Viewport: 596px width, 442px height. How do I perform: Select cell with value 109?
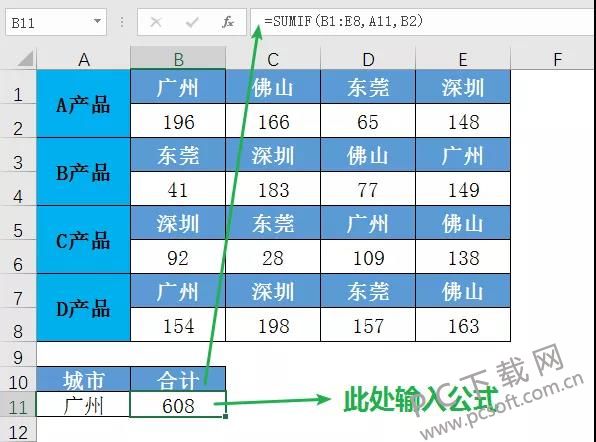[368, 257]
